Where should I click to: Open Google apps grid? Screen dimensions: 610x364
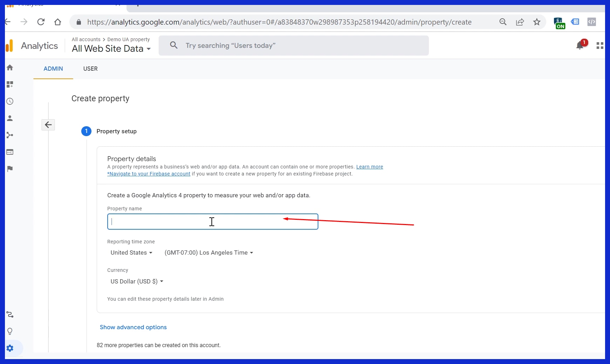coord(600,45)
